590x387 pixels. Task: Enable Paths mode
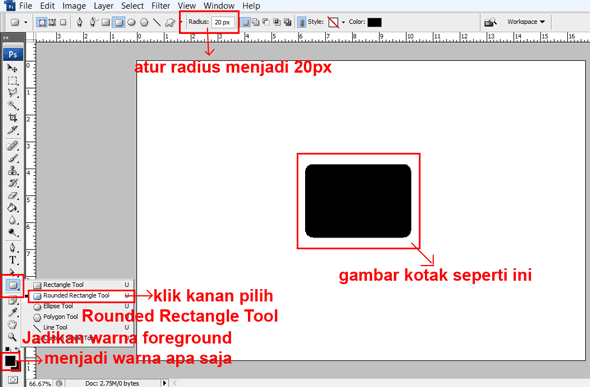52,22
